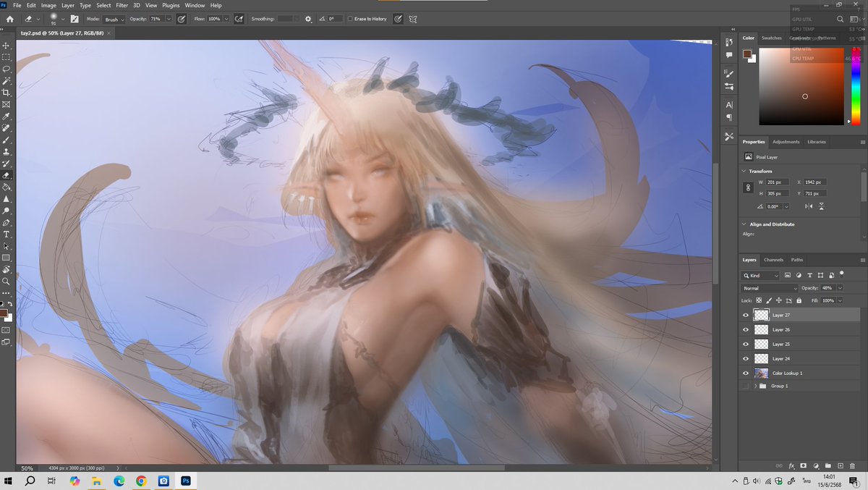The height and width of the screenshot is (490, 868).
Task: Create a new layer with plus icon
Action: [841, 465]
